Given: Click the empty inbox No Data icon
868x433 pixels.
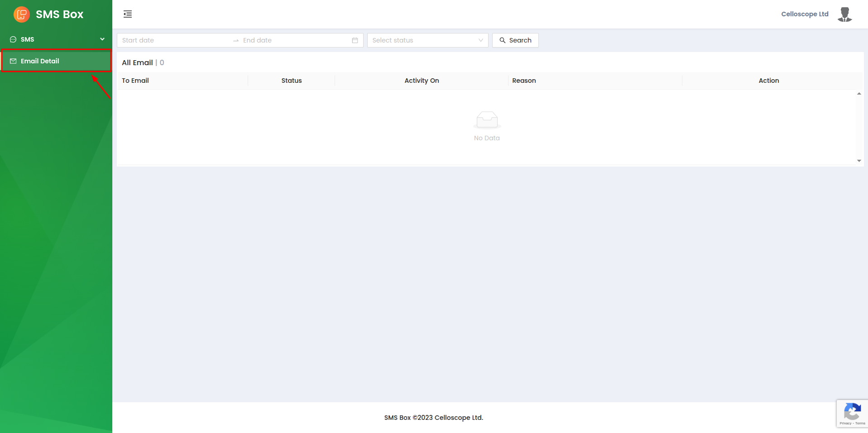Looking at the screenshot, I should [x=487, y=120].
